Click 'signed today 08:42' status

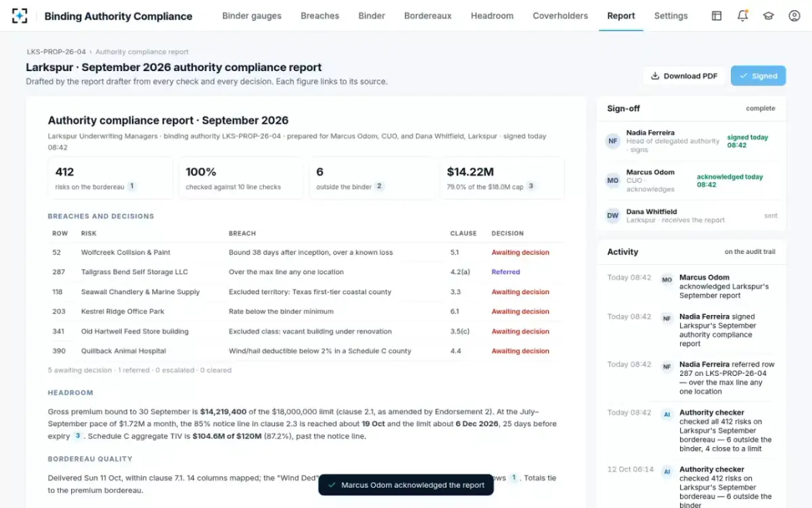tap(748, 141)
